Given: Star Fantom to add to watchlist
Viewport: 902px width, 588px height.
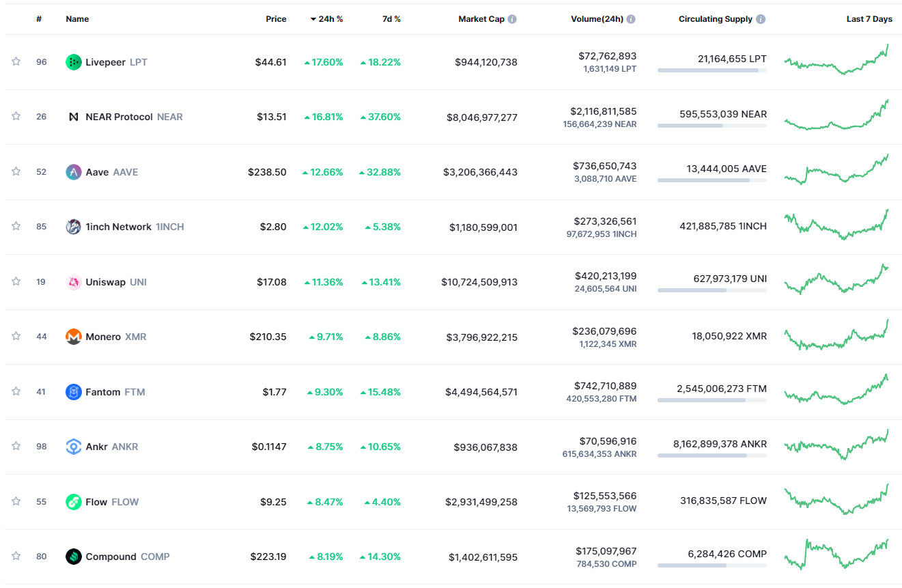Looking at the screenshot, I should pyautogui.click(x=16, y=391).
